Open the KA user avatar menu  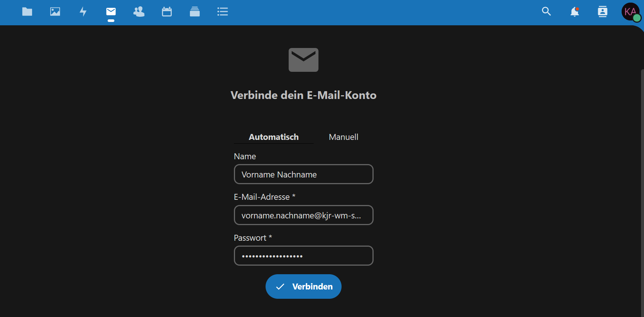631,12
